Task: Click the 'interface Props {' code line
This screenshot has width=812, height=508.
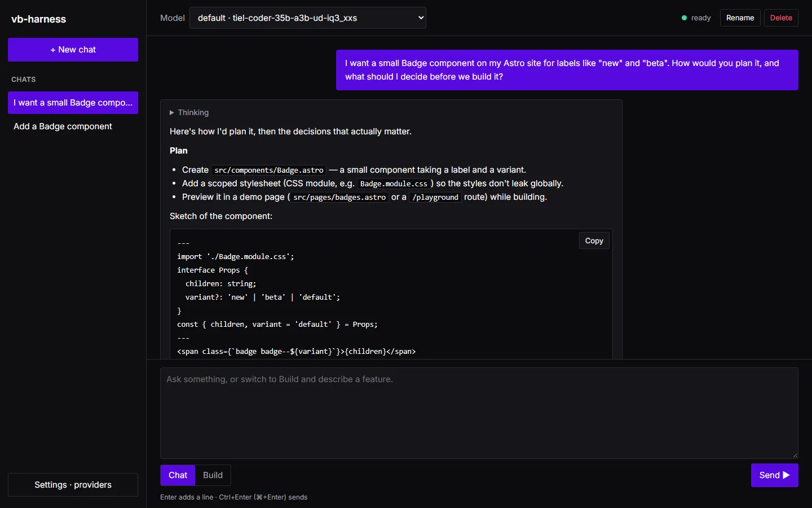Action: pyautogui.click(x=213, y=270)
